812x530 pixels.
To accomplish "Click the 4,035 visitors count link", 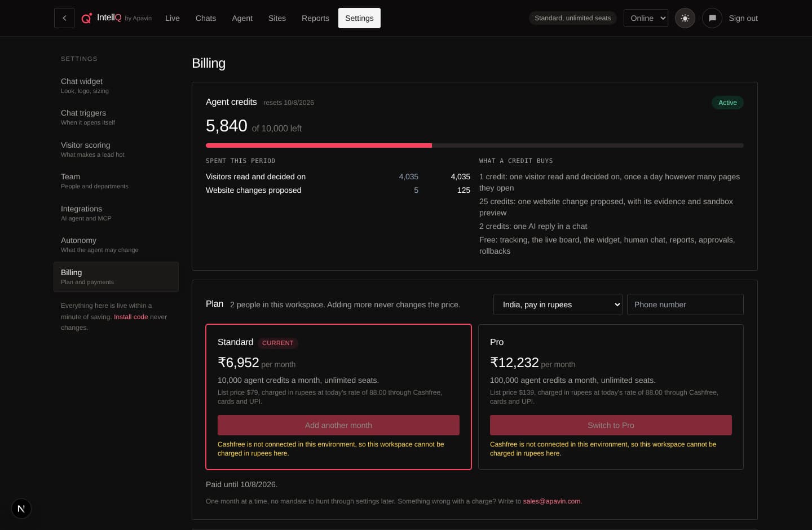I will pos(409,176).
